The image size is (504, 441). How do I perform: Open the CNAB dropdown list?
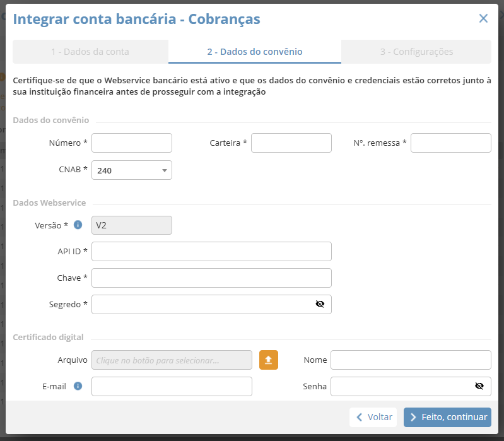(x=132, y=170)
